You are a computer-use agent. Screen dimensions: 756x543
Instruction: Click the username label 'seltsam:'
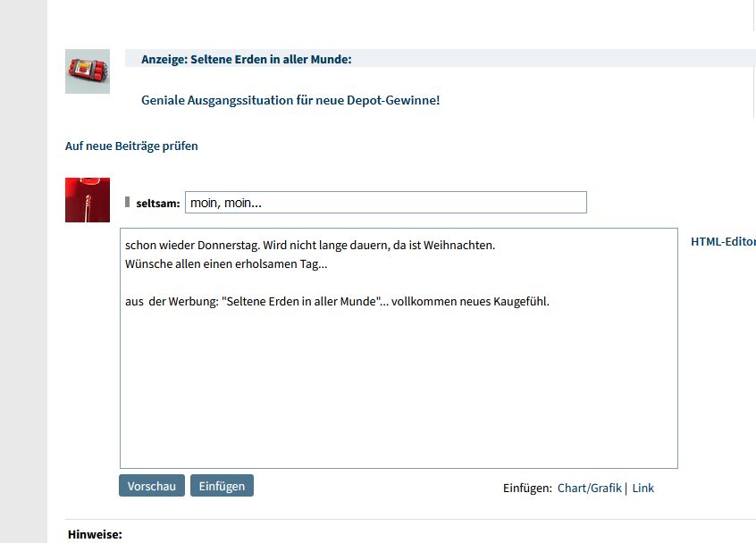coord(157,204)
